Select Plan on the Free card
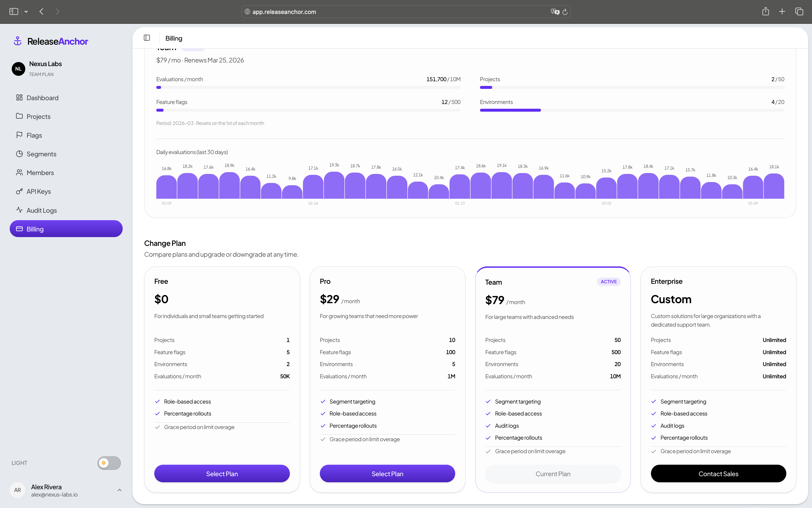This screenshot has width=812, height=508. coord(222,474)
